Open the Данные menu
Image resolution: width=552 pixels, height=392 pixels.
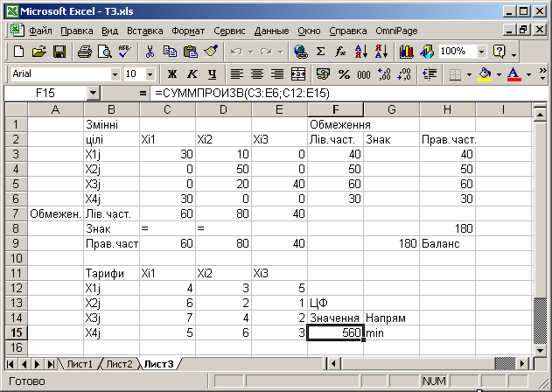click(272, 31)
